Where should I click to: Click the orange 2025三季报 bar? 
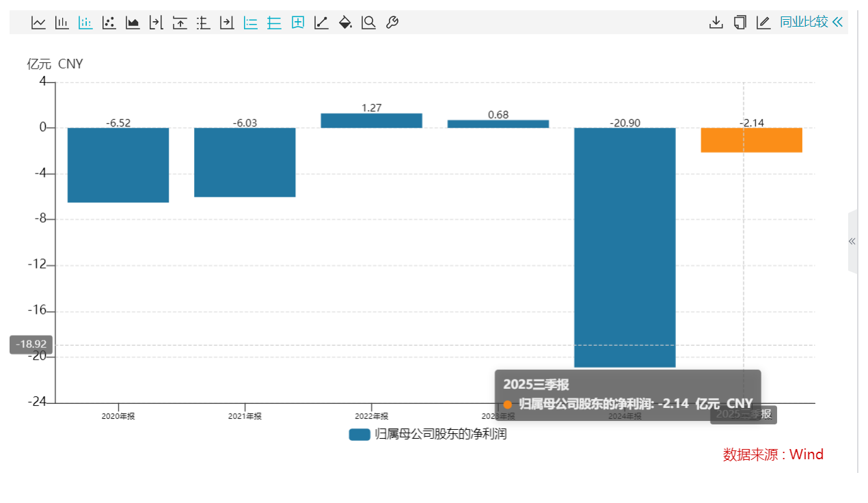pos(751,140)
